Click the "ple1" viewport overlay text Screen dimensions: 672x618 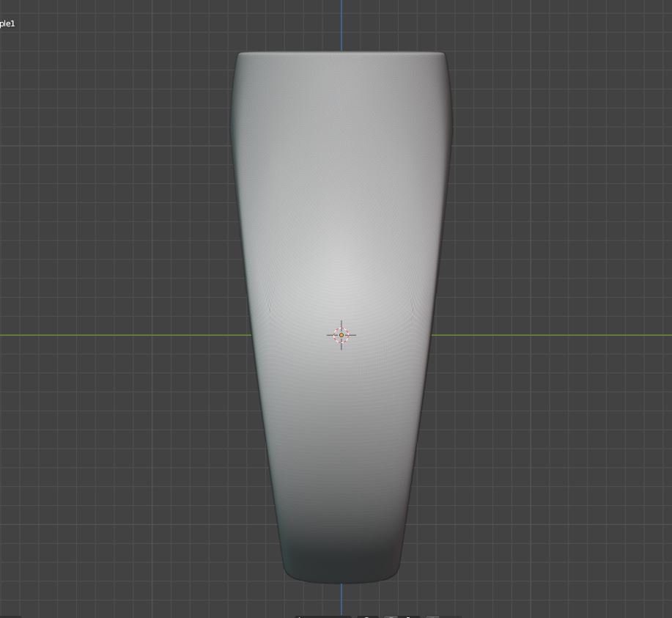coord(7,24)
